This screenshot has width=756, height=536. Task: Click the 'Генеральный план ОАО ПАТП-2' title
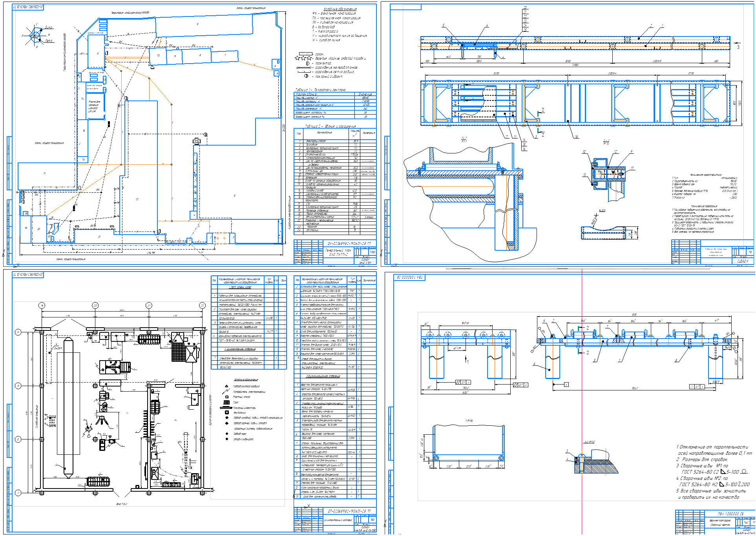(x=338, y=252)
